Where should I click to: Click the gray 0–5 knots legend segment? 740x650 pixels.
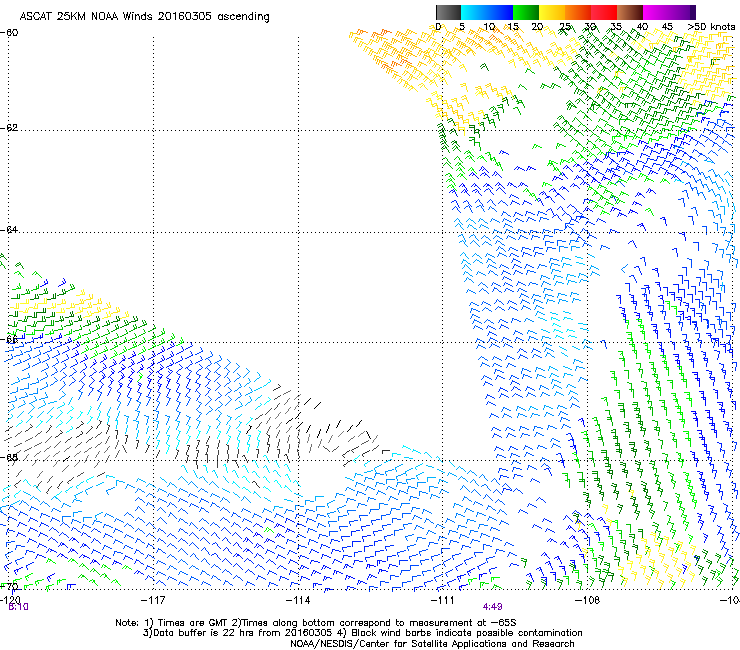[448, 12]
